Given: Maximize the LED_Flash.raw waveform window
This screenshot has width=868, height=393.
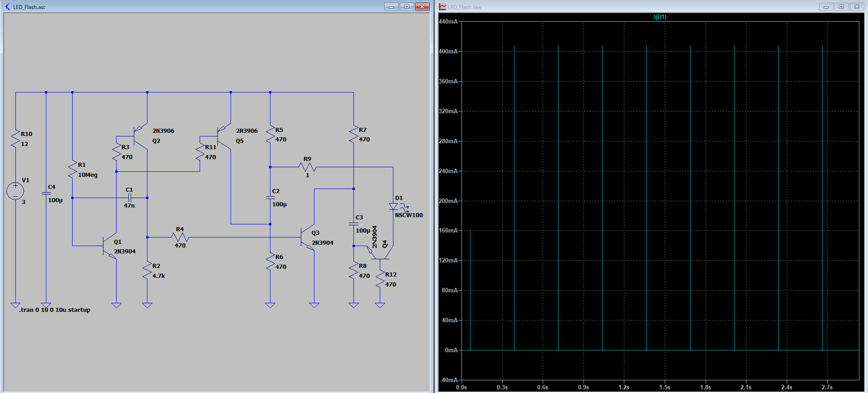Looking at the screenshot, I should tap(841, 7).
